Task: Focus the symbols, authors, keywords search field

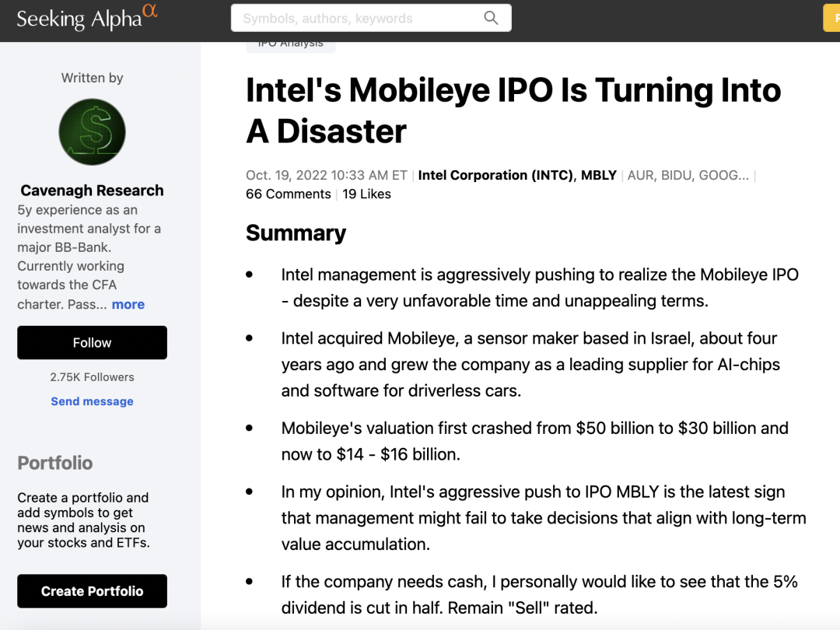Action: pyautogui.click(x=358, y=18)
